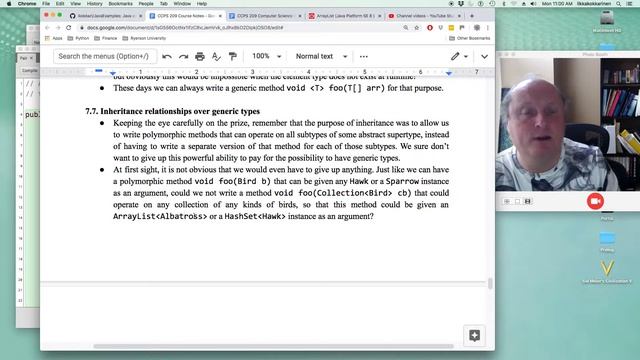
Task: Click the left indent marker on ruler
Action: pyautogui.click(x=113, y=73)
